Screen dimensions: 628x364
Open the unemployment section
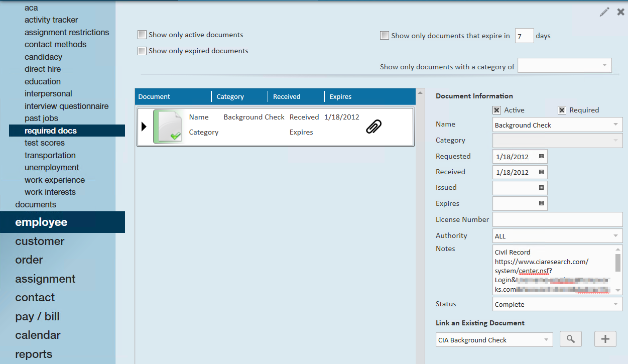click(52, 167)
